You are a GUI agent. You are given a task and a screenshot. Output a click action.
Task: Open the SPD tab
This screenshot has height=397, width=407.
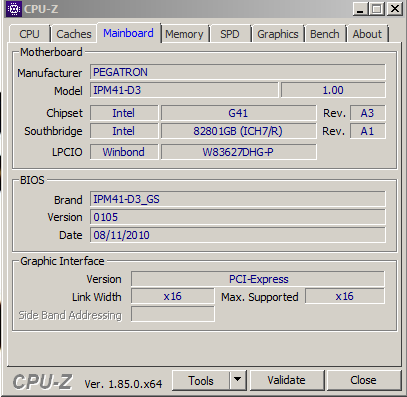pos(230,34)
